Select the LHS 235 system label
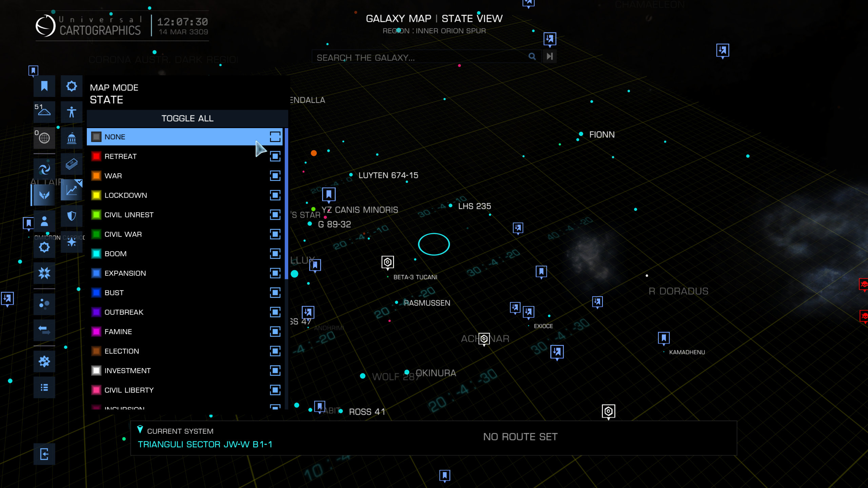This screenshot has width=868, height=488. coord(474,206)
